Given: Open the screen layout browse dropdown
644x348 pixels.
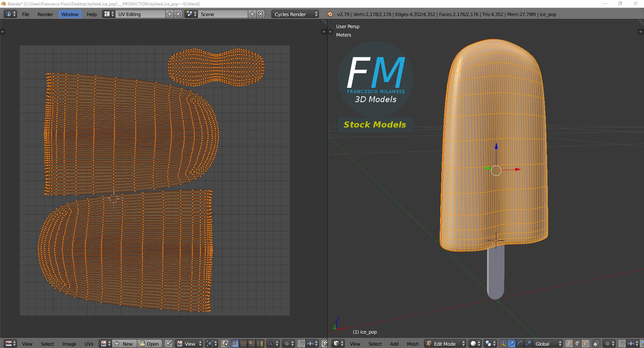Looking at the screenshot, I should 109,14.
